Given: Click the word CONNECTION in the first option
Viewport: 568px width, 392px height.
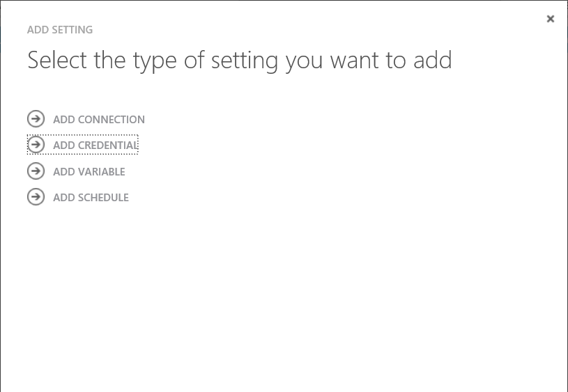Looking at the screenshot, I should (112, 120).
